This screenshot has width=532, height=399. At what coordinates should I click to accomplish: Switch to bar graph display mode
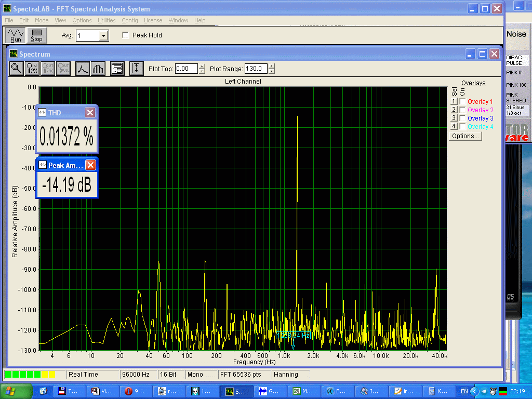click(x=98, y=69)
